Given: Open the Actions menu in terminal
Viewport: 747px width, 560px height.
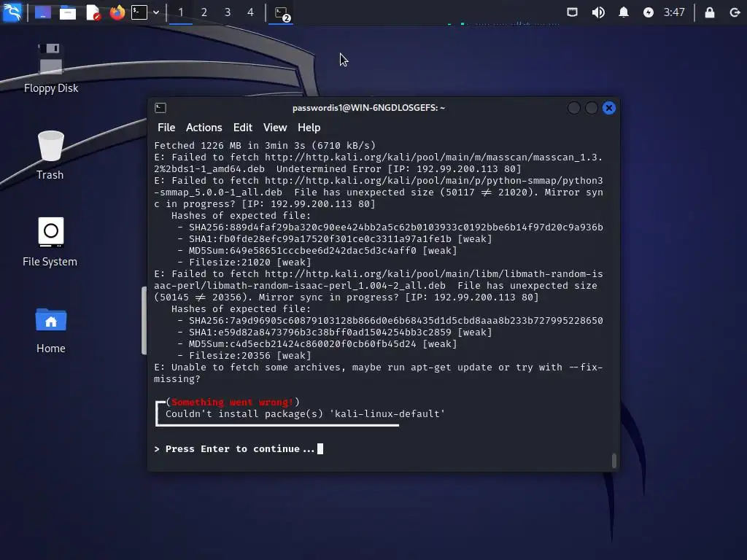Looking at the screenshot, I should coord(204,128).
